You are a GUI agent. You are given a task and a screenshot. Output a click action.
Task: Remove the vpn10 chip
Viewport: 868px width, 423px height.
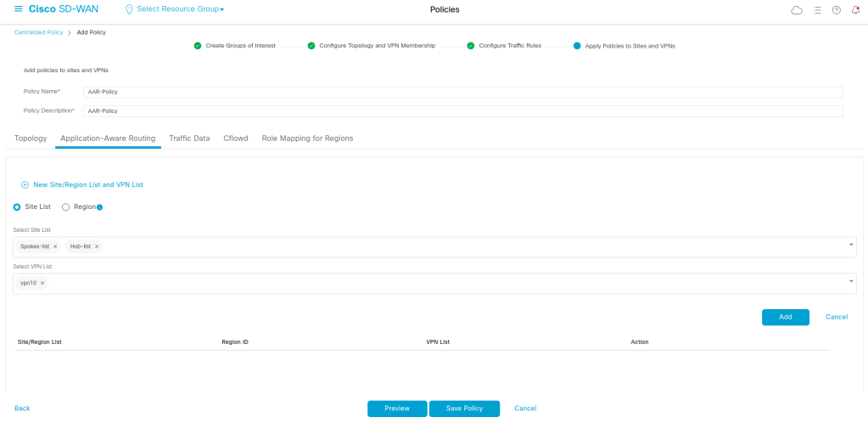point(42,283)
